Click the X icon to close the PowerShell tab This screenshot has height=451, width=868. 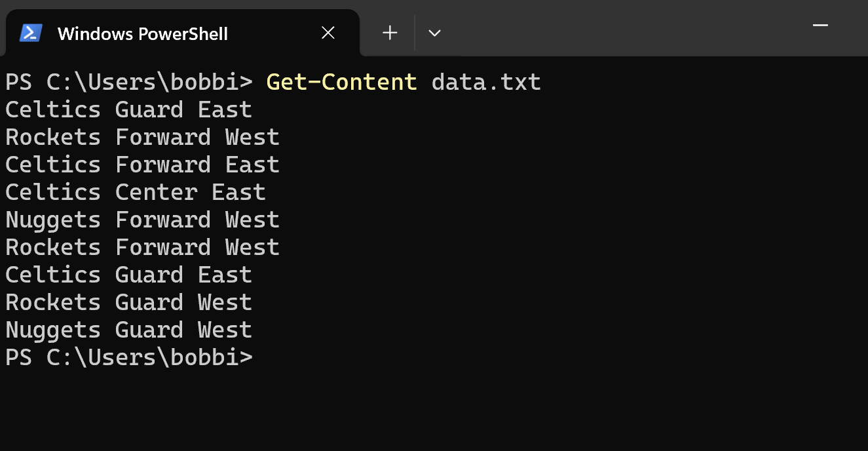click(328, 33)
